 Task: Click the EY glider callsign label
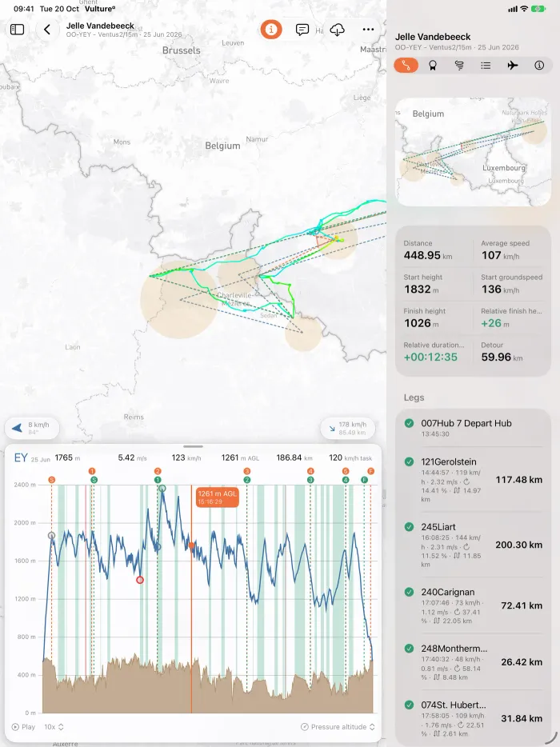pyautogui.click(x=21, y=457)
